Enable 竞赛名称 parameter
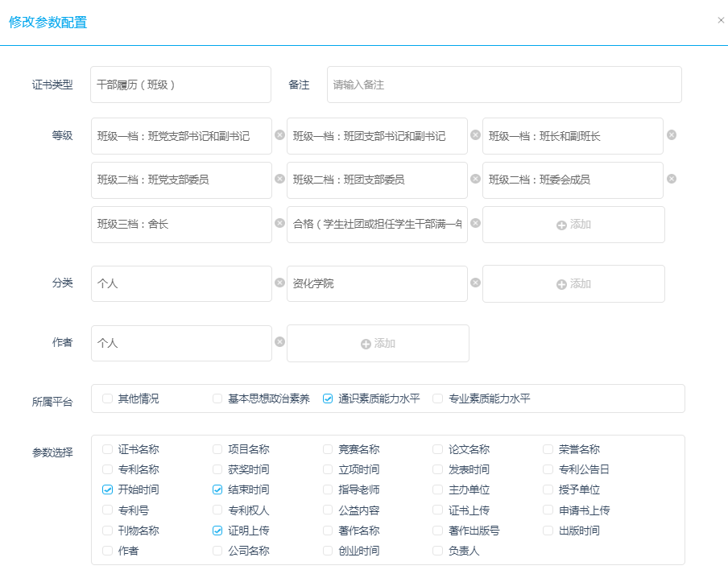This screenshot has width=728, height=574. pos(328,449)
